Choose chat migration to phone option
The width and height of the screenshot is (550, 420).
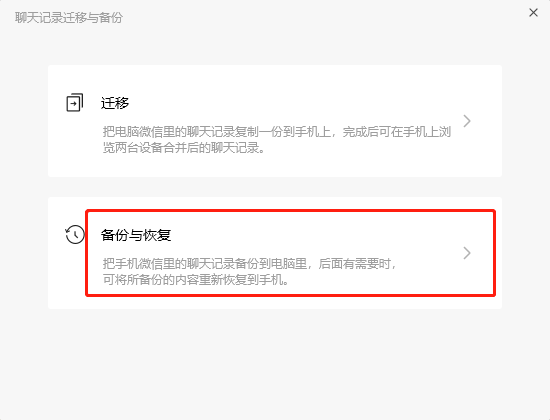[x=275, y=121]
